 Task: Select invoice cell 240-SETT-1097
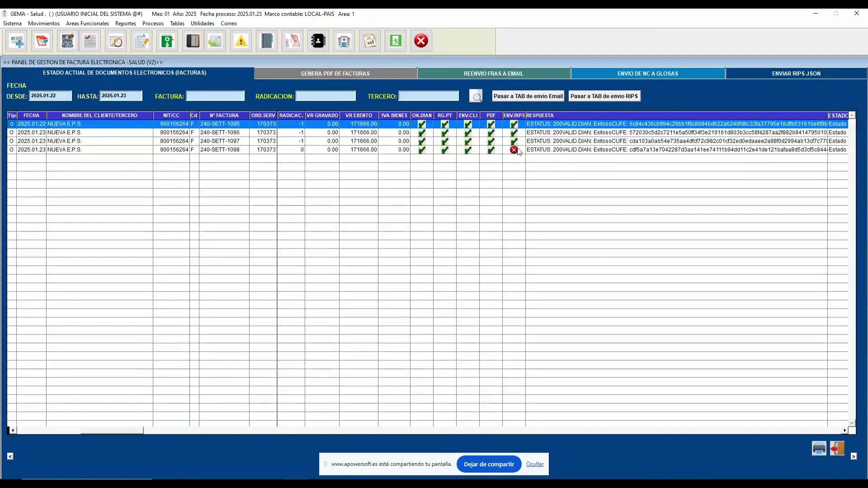[x=224, y=141]
